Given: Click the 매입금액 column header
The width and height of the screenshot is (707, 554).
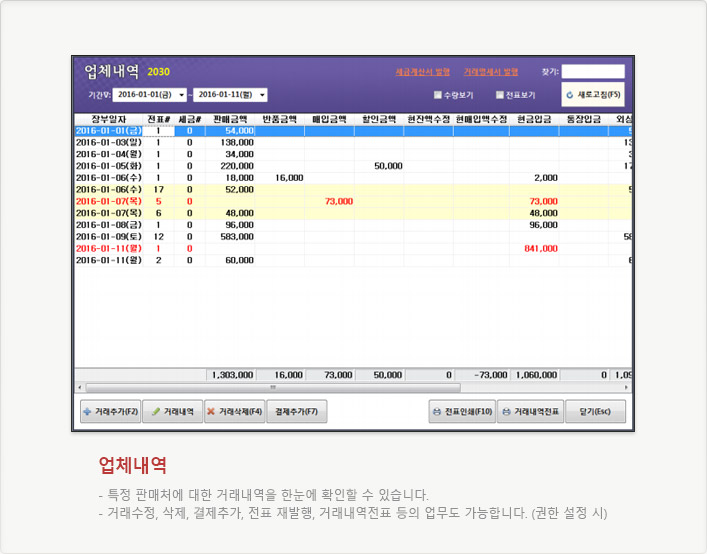Looking at the screenshot, I should pyautogui.click(x=330, y=119).
